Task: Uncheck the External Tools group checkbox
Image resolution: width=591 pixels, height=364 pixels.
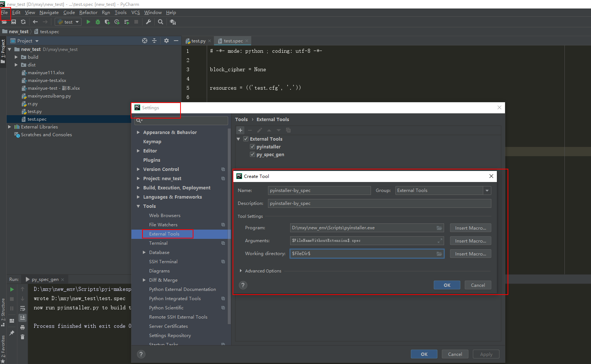Action: click(246, 139)
